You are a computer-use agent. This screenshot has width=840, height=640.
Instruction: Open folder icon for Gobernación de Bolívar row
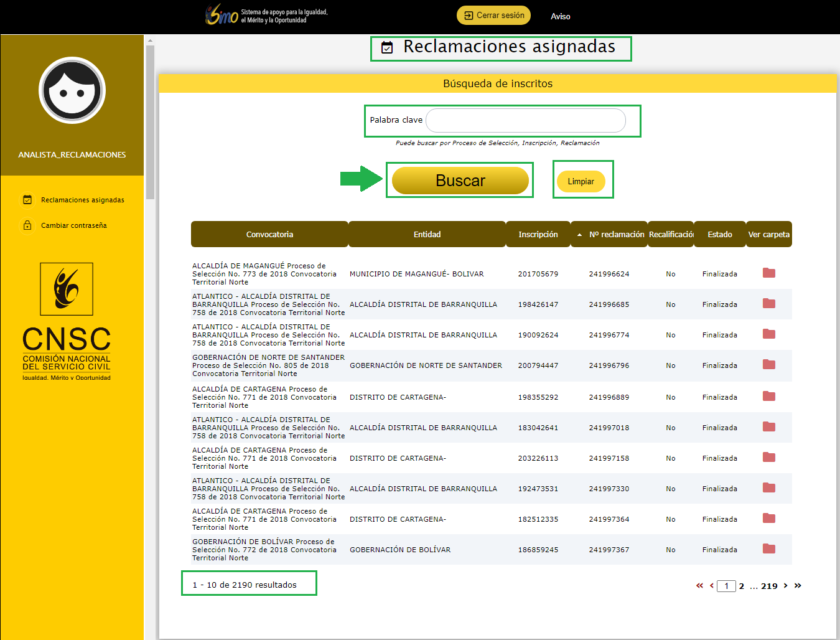click(x=768, y=549)
